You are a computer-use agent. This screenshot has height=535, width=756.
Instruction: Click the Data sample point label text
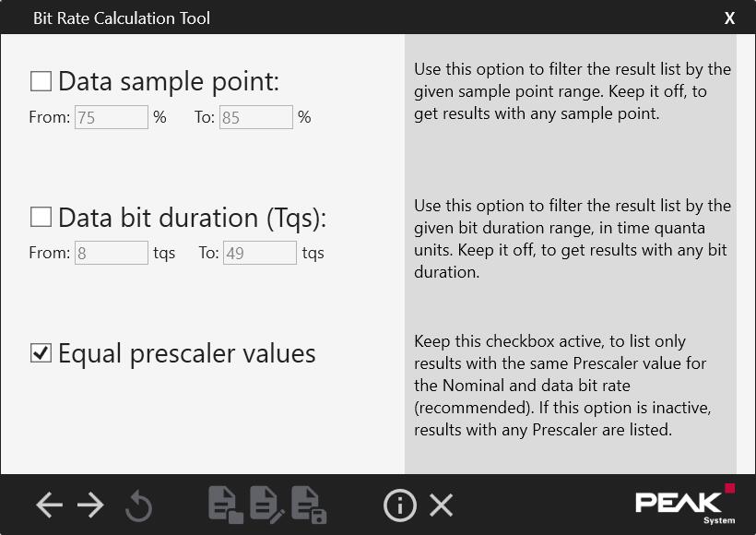click(169, 81)
